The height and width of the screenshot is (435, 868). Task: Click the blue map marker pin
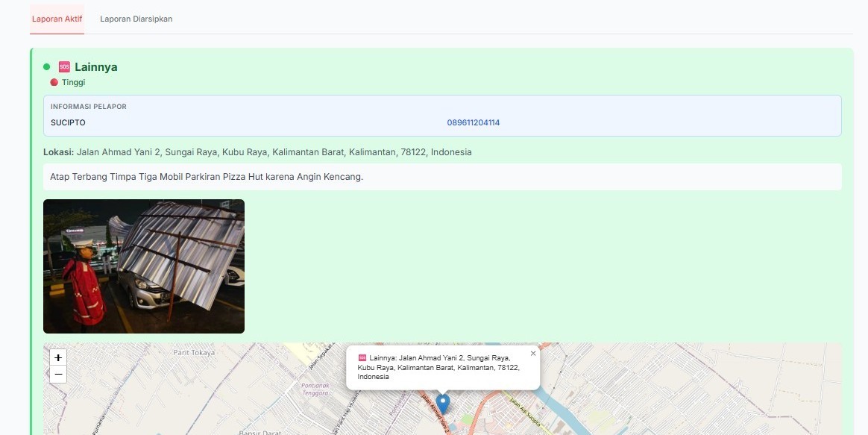coord(443,403)
